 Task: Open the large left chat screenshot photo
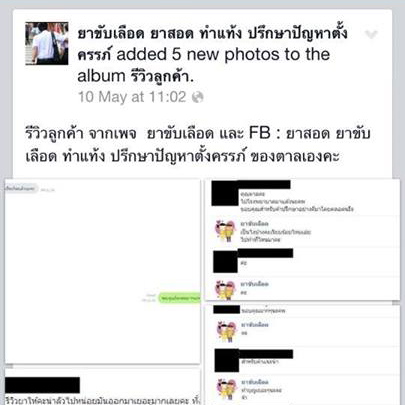103,271
